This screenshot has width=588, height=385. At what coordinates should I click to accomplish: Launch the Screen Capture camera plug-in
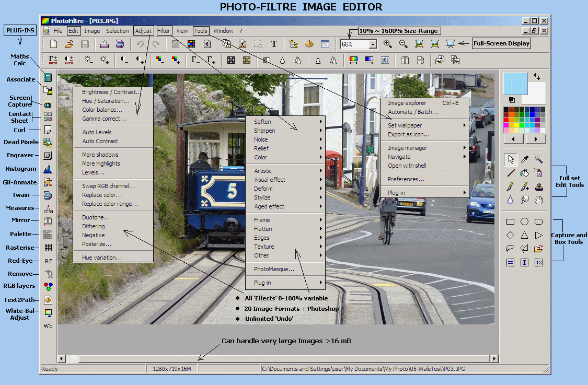48,104
